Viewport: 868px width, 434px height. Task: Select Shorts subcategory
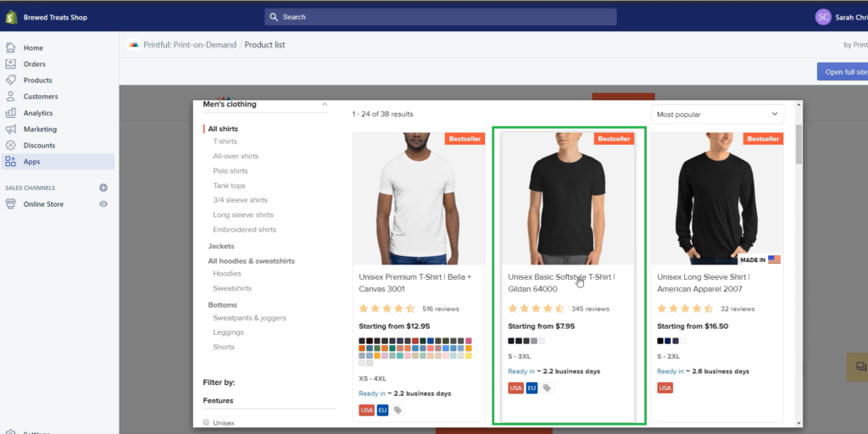point(224,347)
